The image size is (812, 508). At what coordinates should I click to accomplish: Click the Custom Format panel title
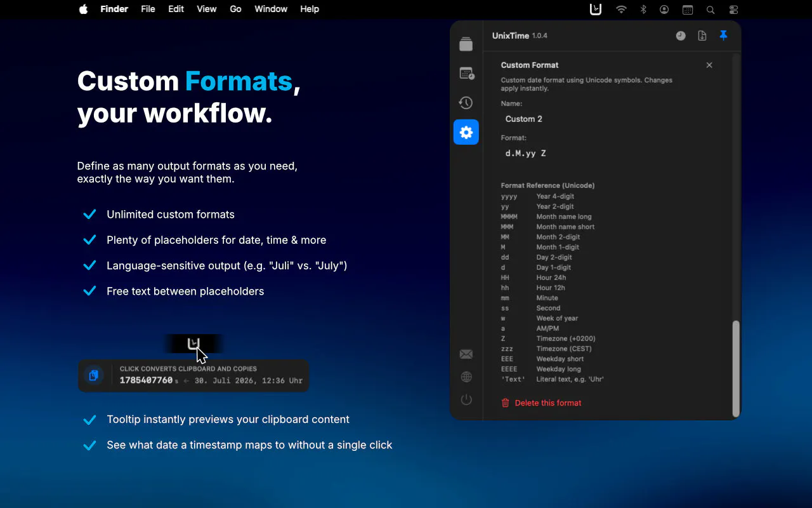coord(530,65)
